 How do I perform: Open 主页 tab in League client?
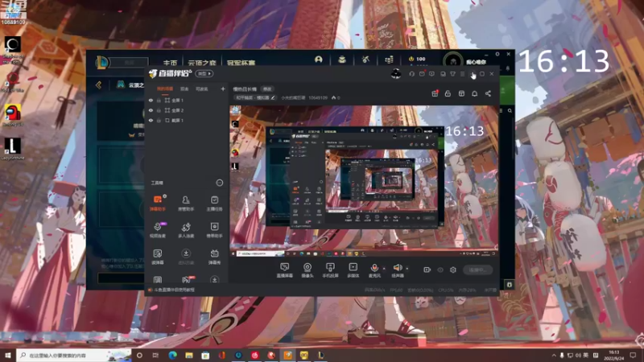170,63
